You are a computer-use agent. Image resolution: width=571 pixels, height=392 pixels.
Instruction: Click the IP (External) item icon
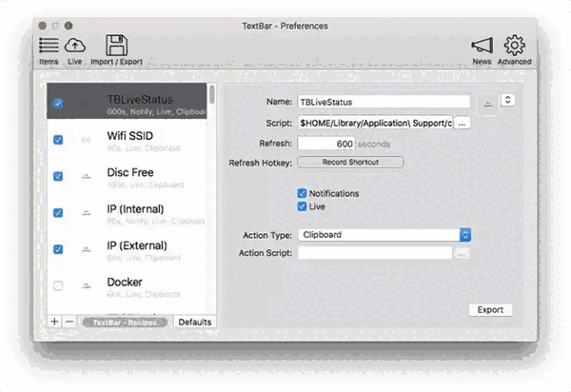tap(86, 249)
